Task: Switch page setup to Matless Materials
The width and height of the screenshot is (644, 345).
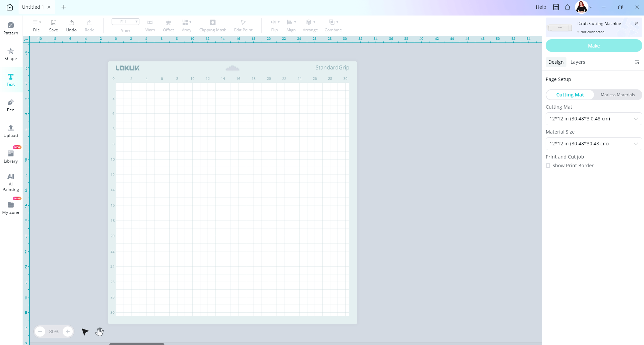Action: pos(617,95)
